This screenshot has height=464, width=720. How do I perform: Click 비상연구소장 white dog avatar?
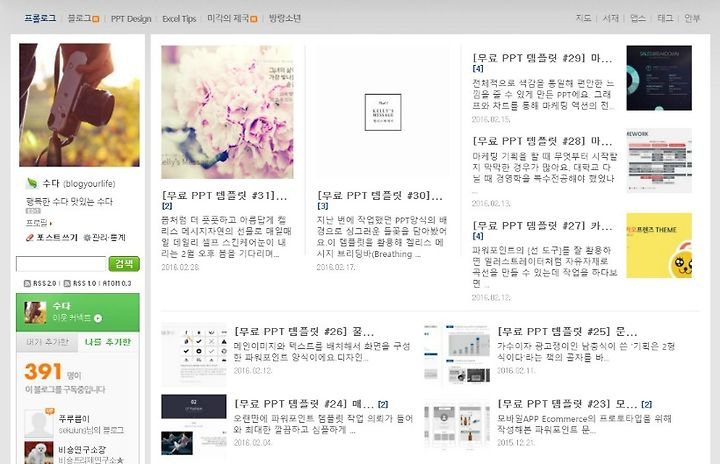[x=39, y=453]
